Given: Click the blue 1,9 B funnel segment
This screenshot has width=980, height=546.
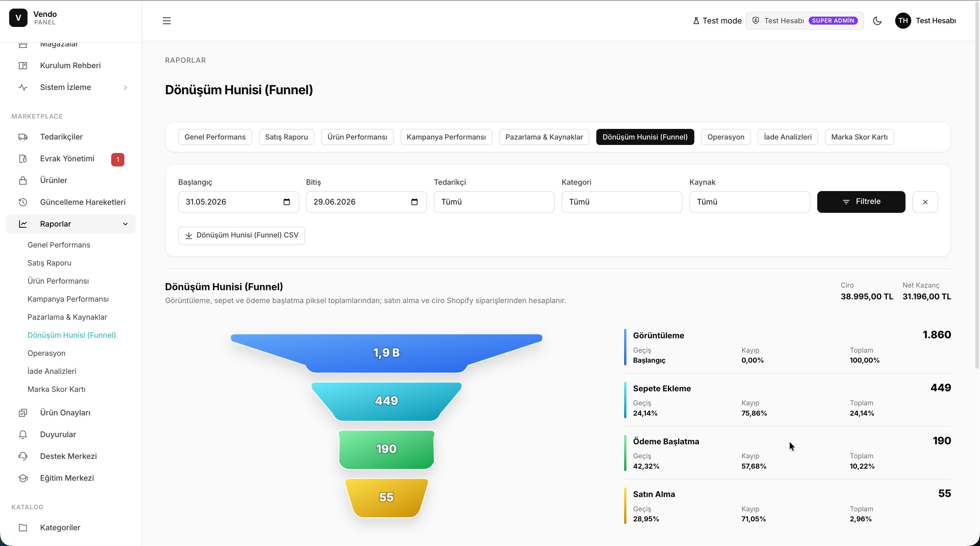Looking at the screenshot, I should (386, 353).
